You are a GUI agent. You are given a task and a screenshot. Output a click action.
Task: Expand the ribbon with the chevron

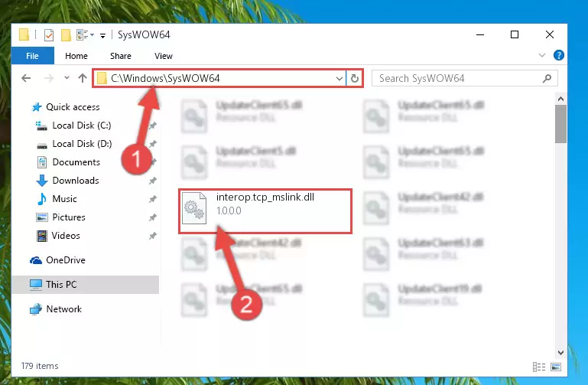click(x=542, y=56)
